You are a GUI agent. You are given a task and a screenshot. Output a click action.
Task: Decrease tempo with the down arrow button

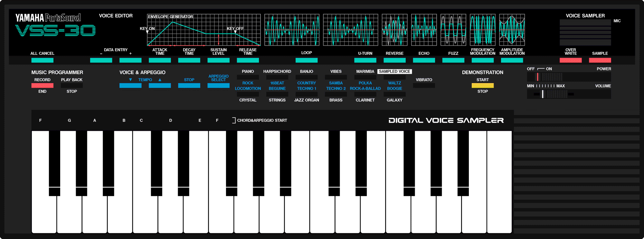point(130,86)
